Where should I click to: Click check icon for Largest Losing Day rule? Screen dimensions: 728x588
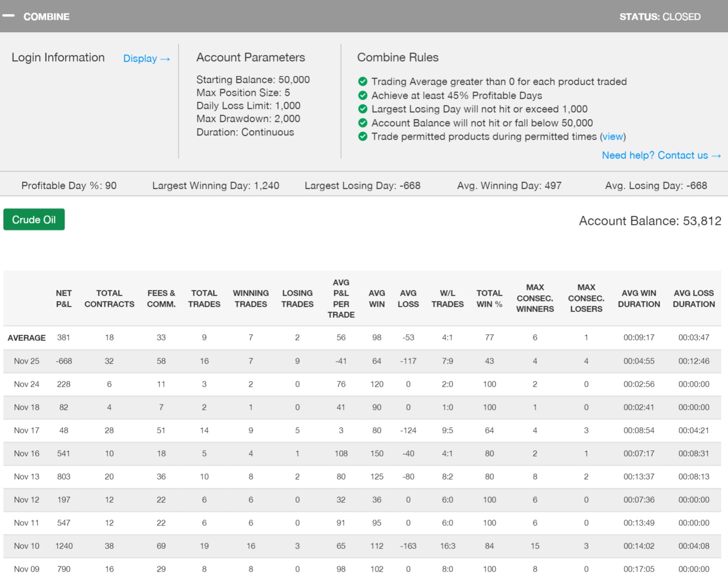[363, 109]
